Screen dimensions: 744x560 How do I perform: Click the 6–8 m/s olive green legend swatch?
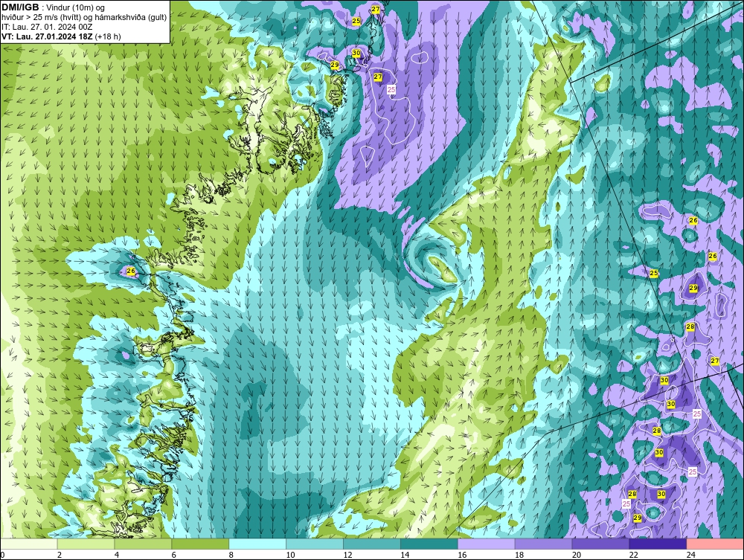[200, 544]
